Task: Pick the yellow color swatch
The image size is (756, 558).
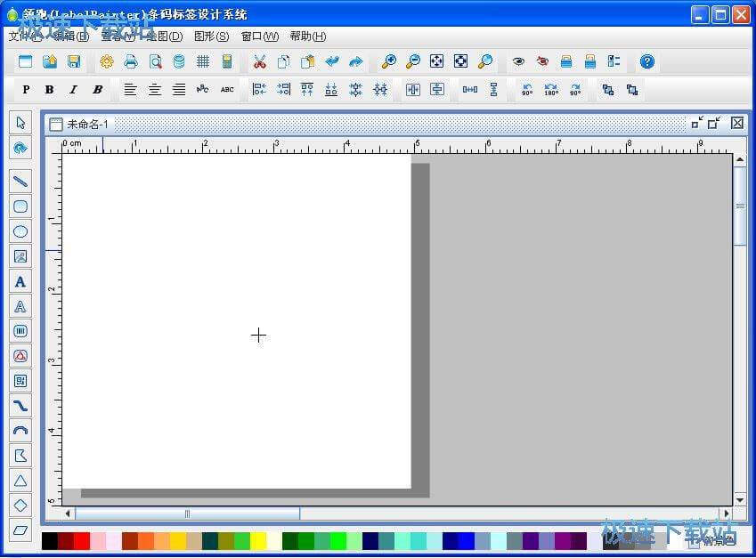Action: [258, 541]
